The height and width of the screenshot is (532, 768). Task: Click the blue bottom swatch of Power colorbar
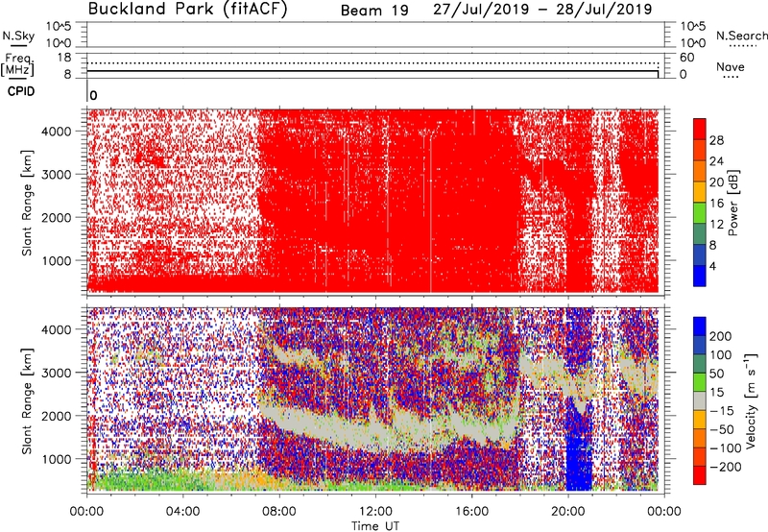pyautogui.click(x=700, y=276)
